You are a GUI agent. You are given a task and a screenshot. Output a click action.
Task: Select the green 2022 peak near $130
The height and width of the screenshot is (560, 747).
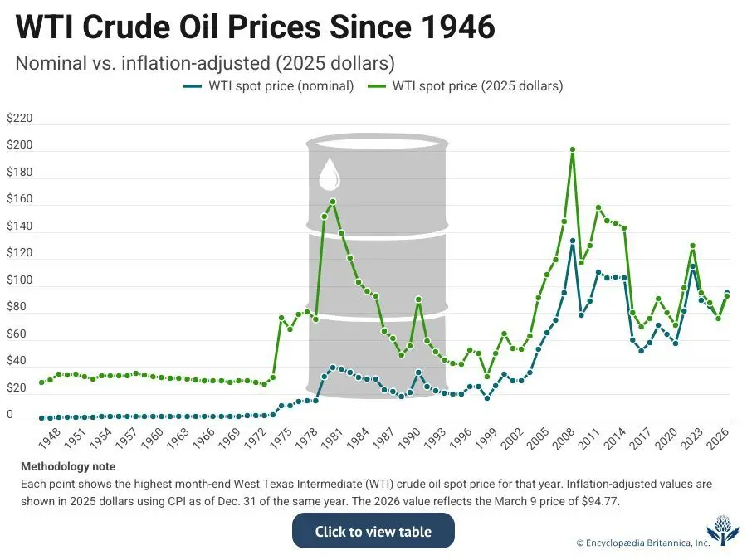click(693, 246)
